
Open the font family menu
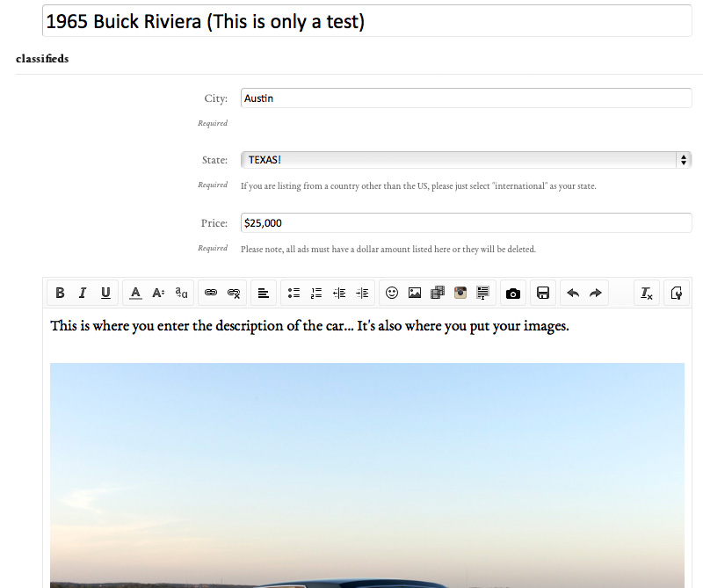pos(181,293)
